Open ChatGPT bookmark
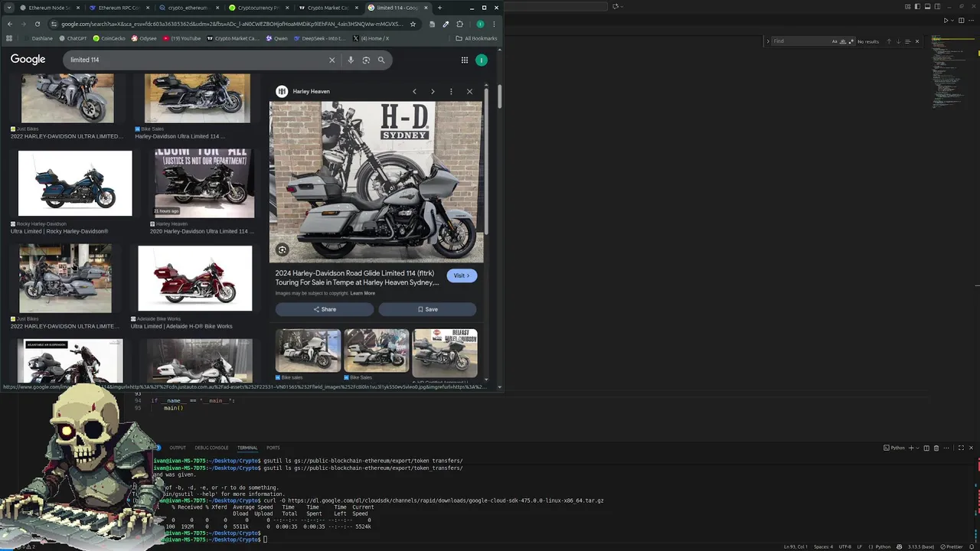Screen dimensions: 980x551 point(72,38)
